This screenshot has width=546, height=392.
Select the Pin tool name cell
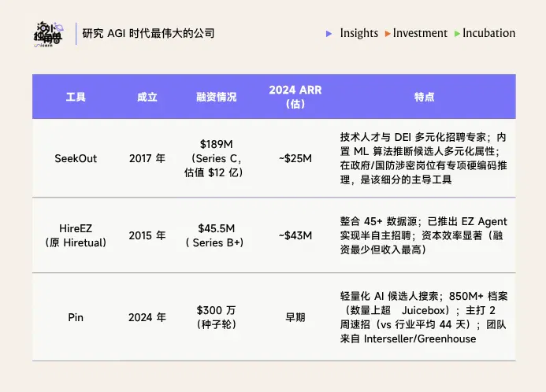(x=76, y=317)
